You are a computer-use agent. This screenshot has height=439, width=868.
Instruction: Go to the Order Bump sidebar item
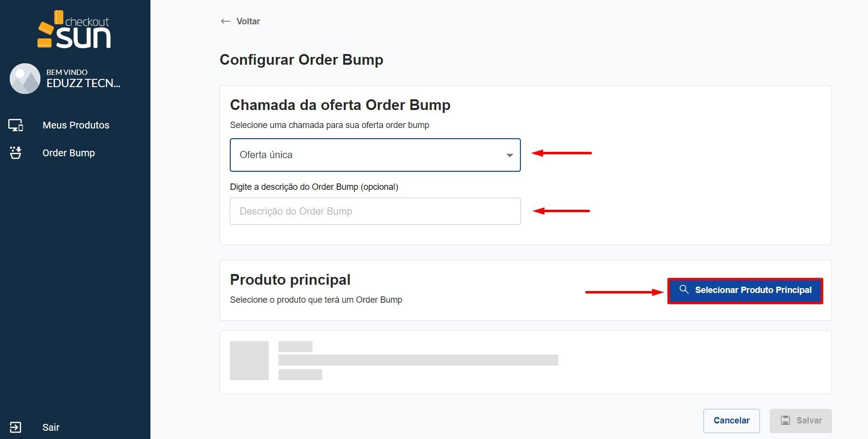click(69, 153)
